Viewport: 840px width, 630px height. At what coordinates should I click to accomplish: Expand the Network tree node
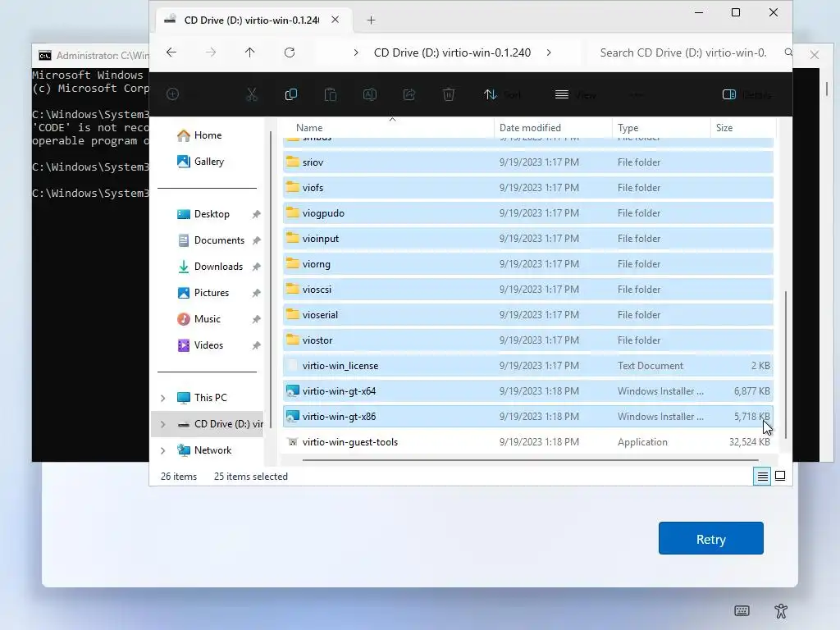pos(163,450)
